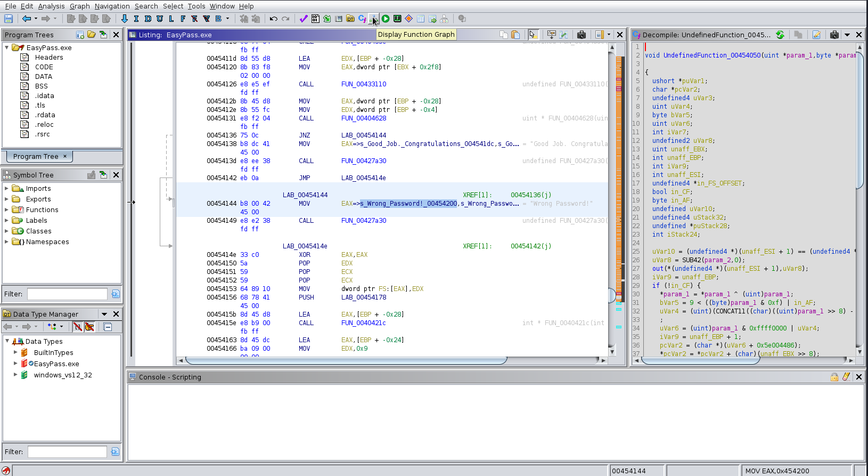Click the Undo arrow in the toolbar

click(274, 19)
